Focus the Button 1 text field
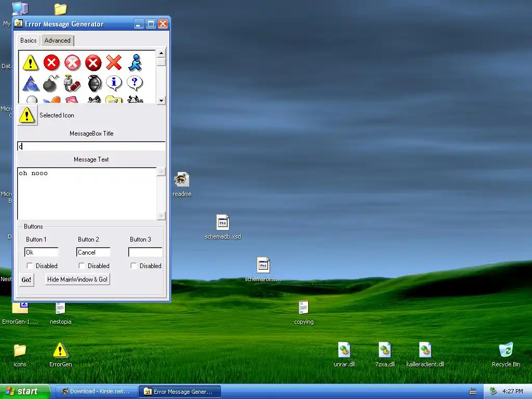Screen dimensions: 532x399 click(42, 252)
